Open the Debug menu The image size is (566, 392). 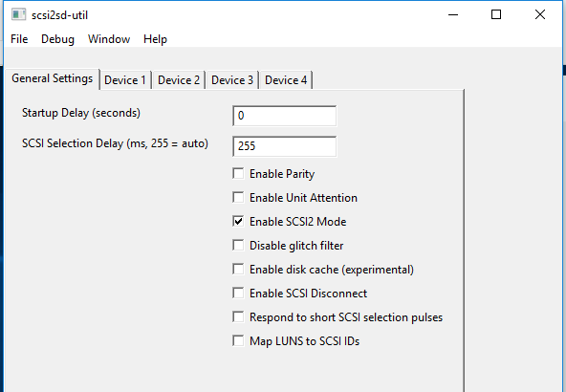pos(57,39)
